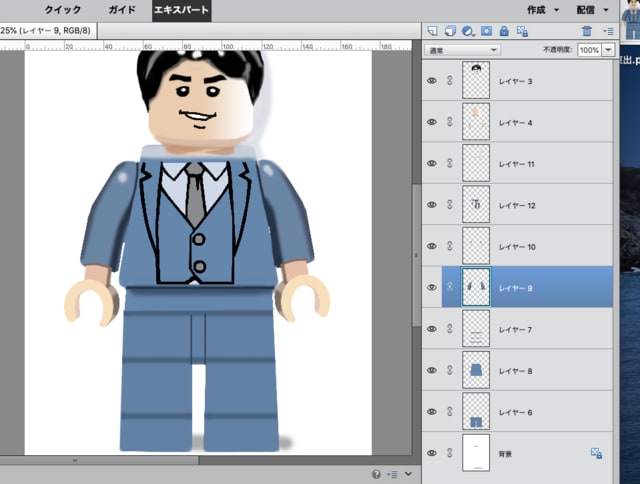
Task: Open the 不透明度 opacity slider arrow
Action: tap(608, 50)
